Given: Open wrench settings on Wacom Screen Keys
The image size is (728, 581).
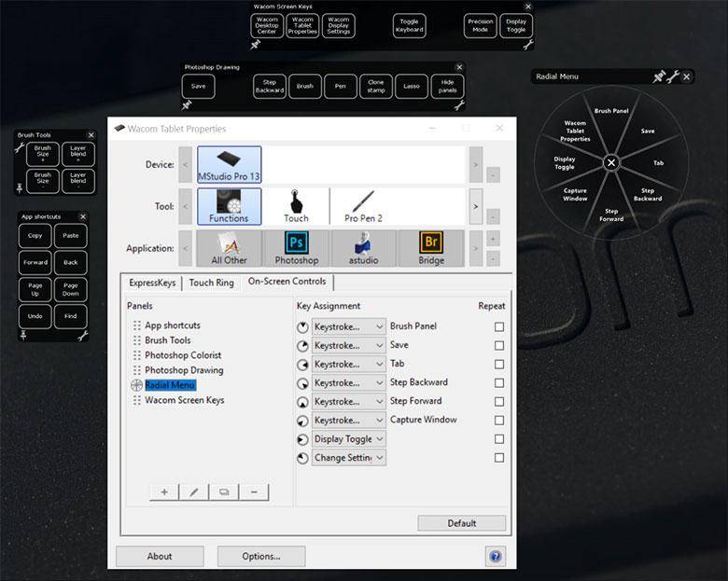Looking at the screenshot, I should pyautogui.click(x=528, y=45).
